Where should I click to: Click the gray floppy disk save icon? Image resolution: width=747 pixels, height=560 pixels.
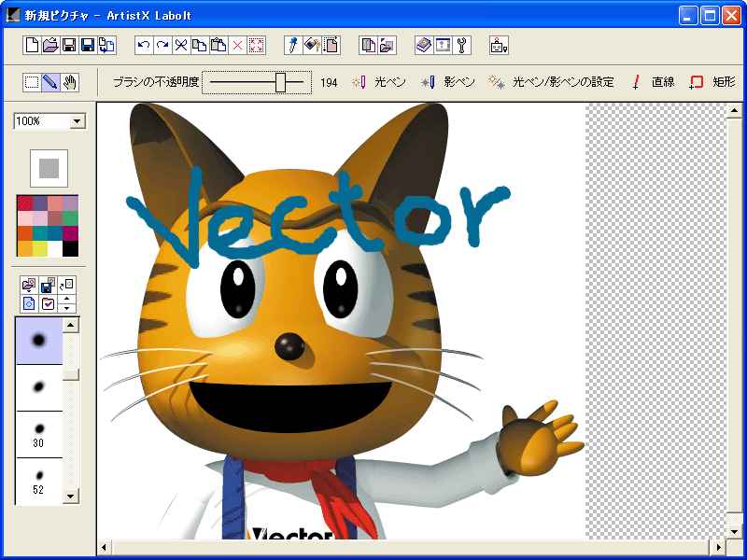point(69,45)
